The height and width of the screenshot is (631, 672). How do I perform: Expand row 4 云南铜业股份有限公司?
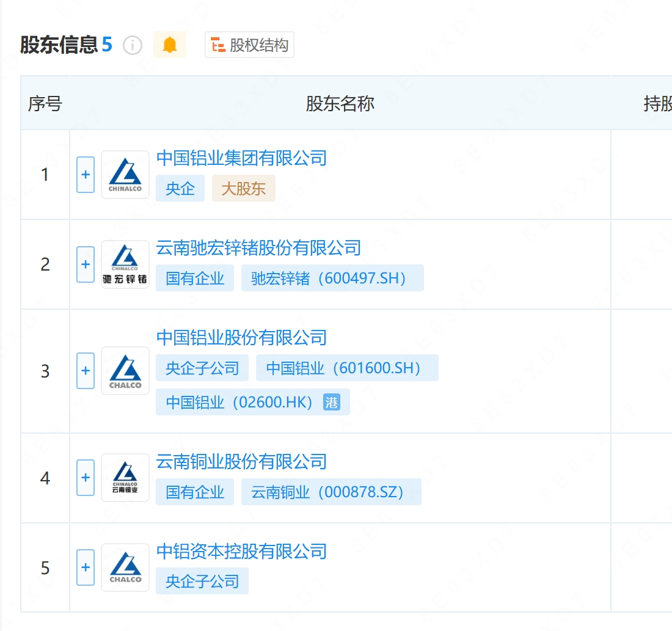coord(86,478)
